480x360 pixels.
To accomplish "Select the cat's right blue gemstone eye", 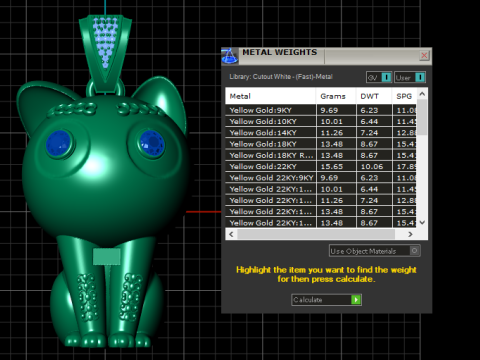I will 152,143.
